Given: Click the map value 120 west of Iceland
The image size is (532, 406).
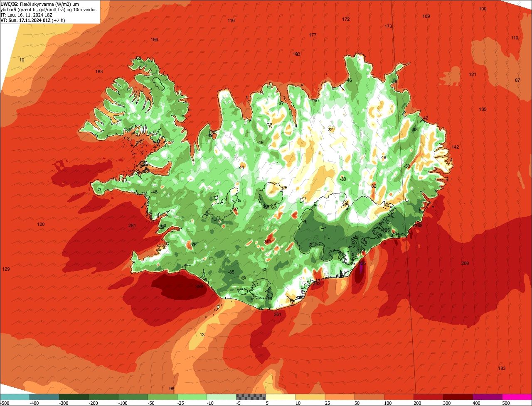Looking at the screenshot, I should 41,225.
